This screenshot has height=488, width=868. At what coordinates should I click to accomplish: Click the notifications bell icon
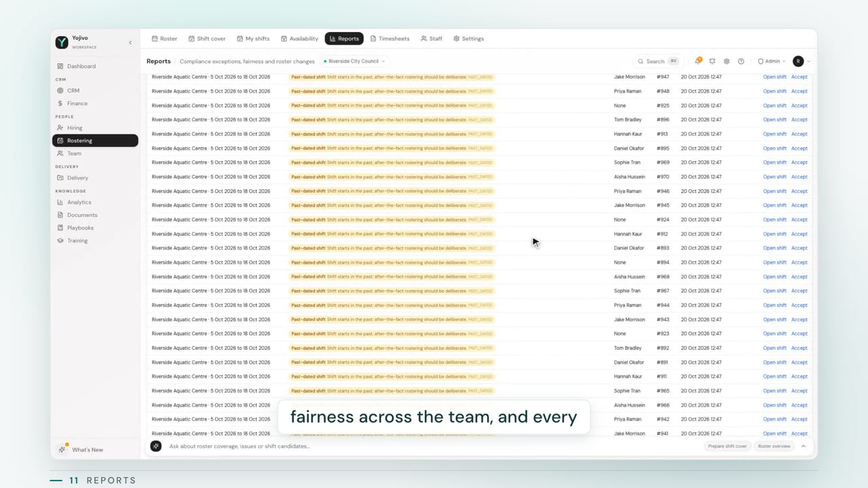pos(698,61)
